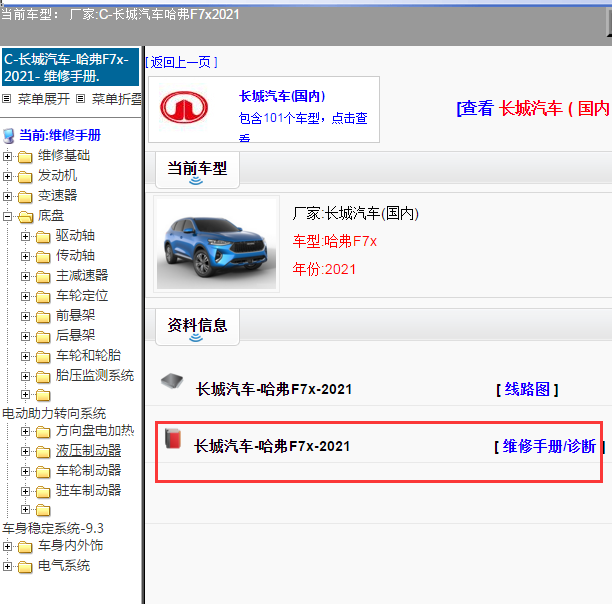
Task: Click folder icon next to 前悬架
Action: click(x=43, y=316)
